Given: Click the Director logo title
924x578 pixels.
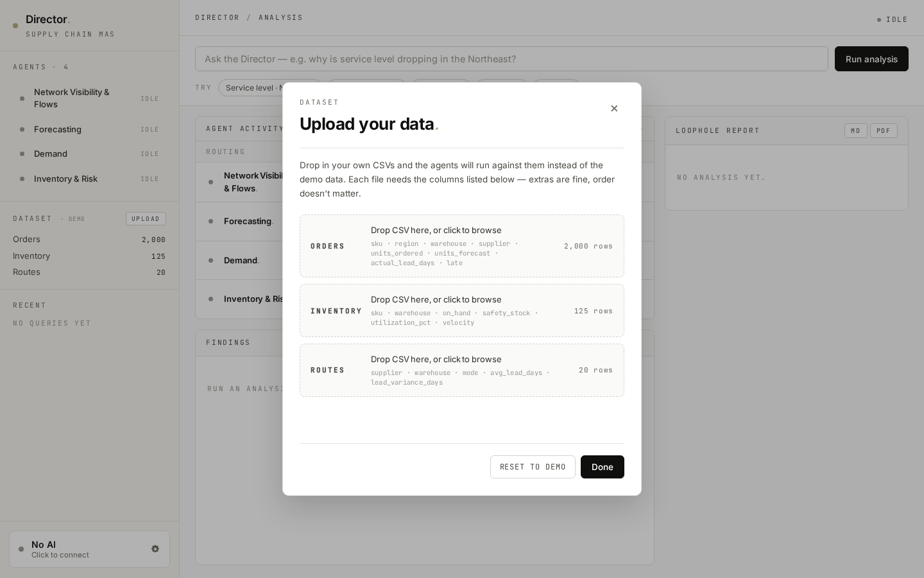Looking at the screenshot, I should [x=47, y=19].
